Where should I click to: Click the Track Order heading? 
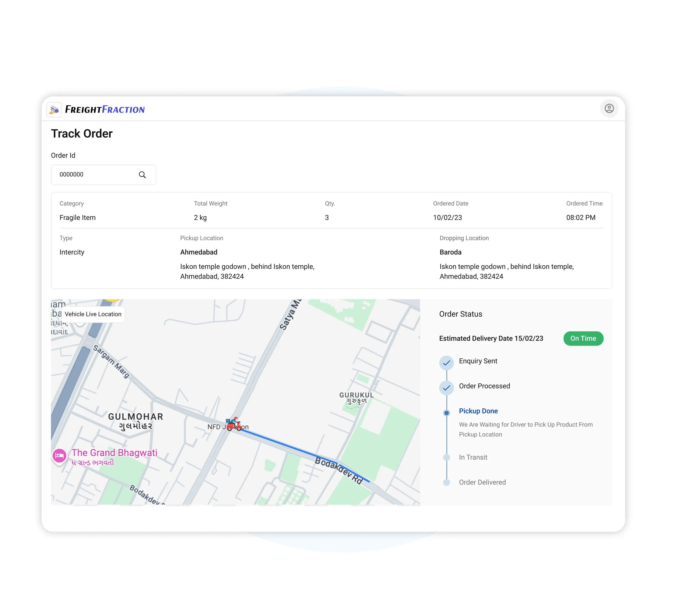81,133
